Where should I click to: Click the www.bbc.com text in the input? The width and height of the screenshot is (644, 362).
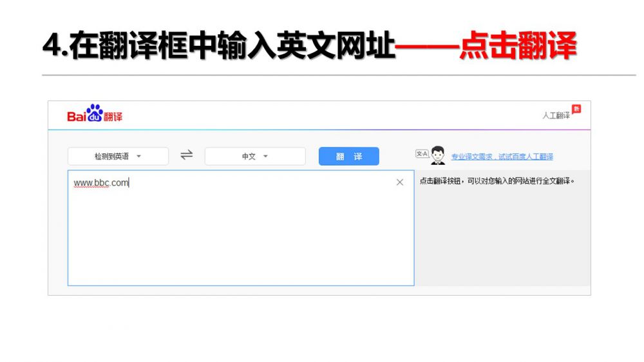(x=101, y=183)
